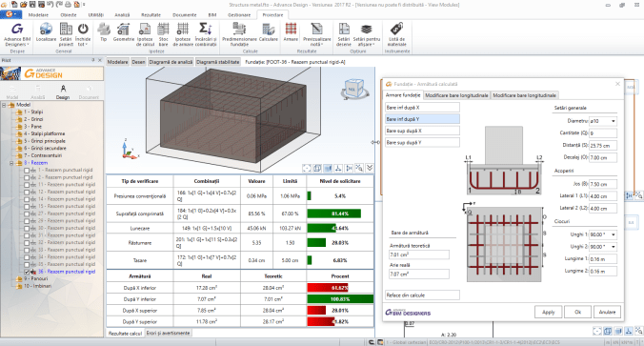Open the Rezultate ribbon tab
This screenshot has width=644, height=346.
pyautogui.click(x=151, y=15)
